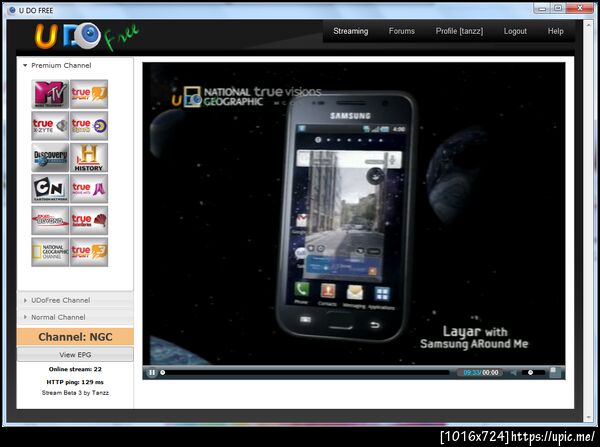Click 'Stream Beta 3 by Tanzz' text
Screen dimensions: 600x447
75,393
